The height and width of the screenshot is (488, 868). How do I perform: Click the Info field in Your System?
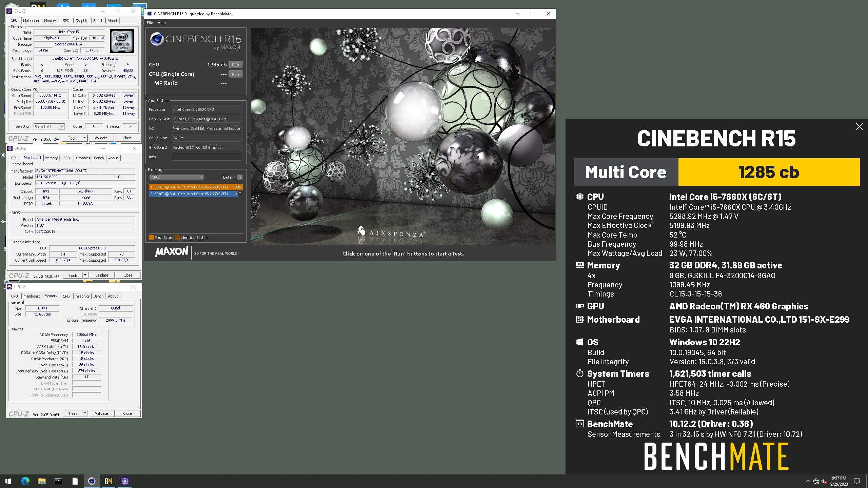[207, 157]
